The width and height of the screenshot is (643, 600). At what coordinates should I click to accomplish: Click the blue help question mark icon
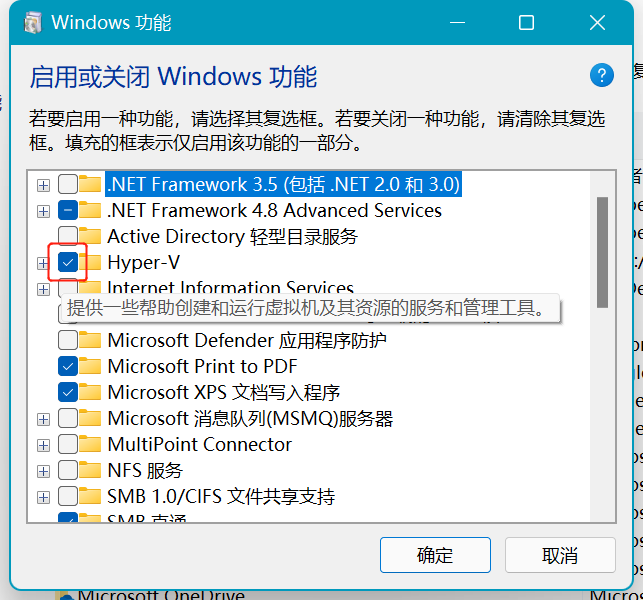601,75
